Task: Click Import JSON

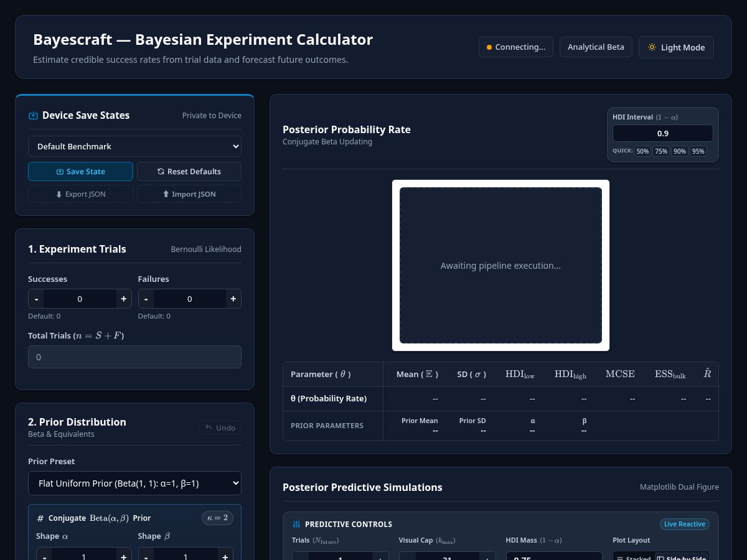Action: (x=189, y=194)
